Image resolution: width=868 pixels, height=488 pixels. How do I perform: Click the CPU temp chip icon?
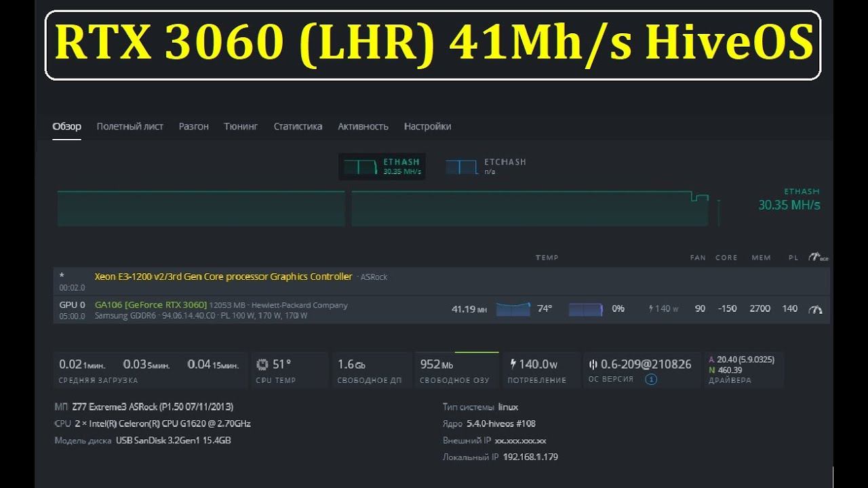click(262, 365)
